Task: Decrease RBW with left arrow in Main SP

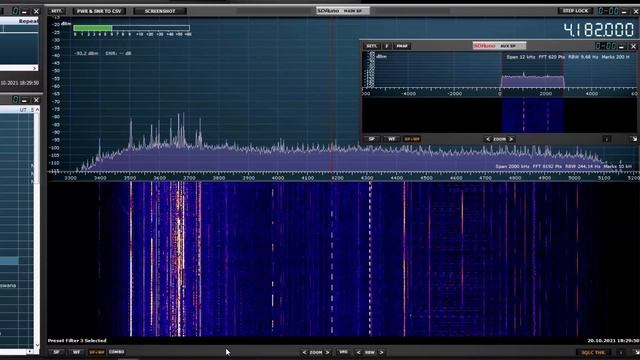Action: [x=358, y=352]
